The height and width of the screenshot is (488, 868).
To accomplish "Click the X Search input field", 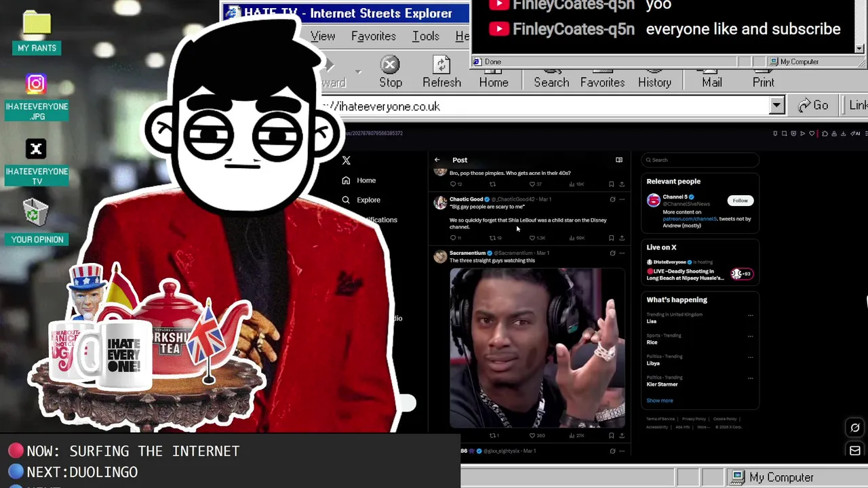I will tap(700, 160).
